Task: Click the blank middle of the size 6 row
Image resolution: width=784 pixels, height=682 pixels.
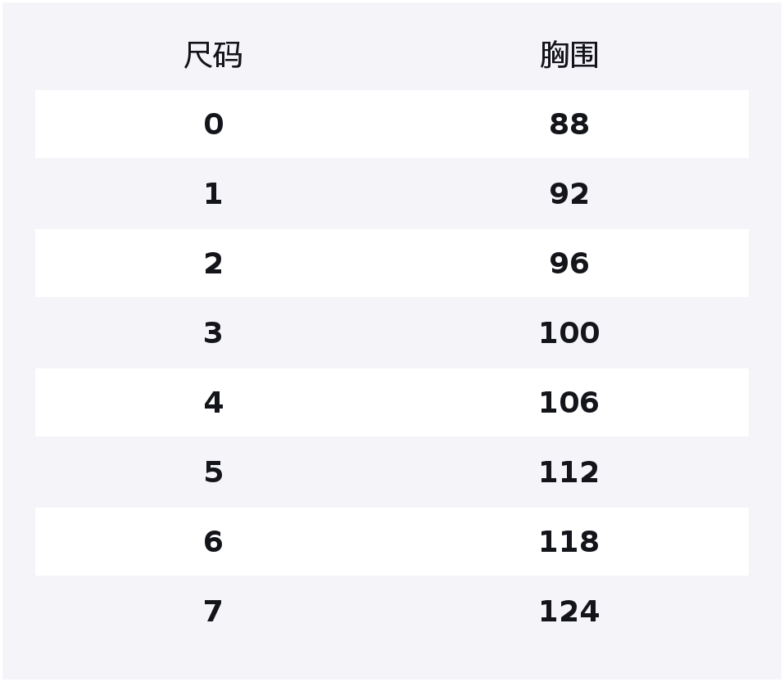Action: (391, 542)
